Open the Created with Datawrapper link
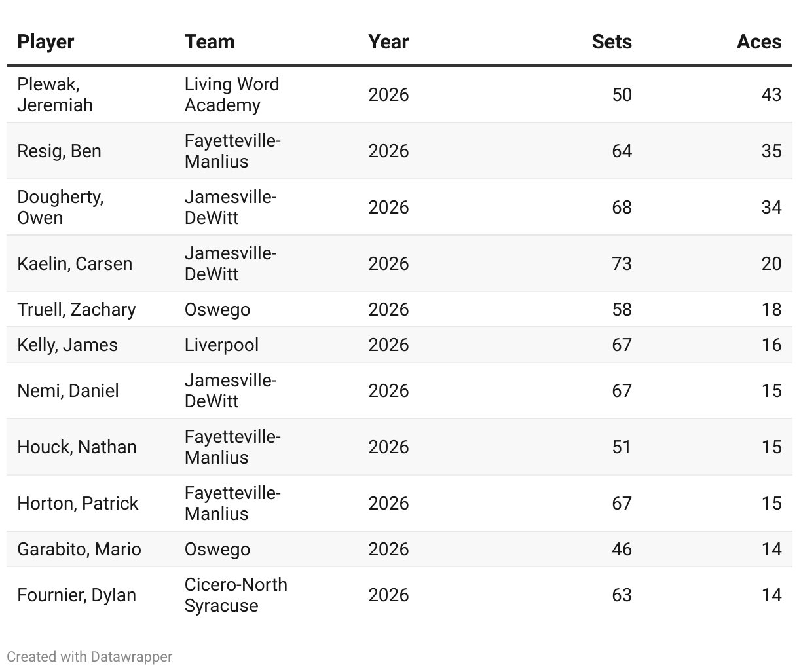The height and width of the screenshot is (672, 799). (90, 656)
